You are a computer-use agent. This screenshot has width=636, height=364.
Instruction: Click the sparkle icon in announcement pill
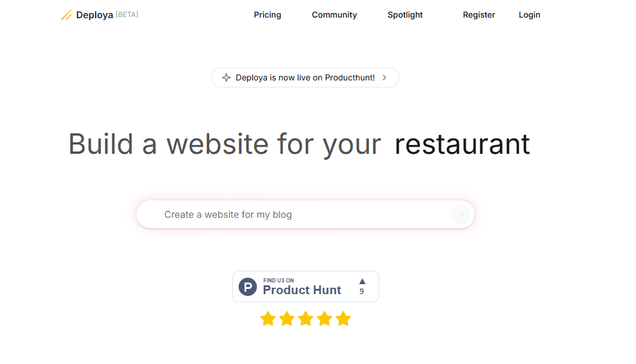point(226,77)
